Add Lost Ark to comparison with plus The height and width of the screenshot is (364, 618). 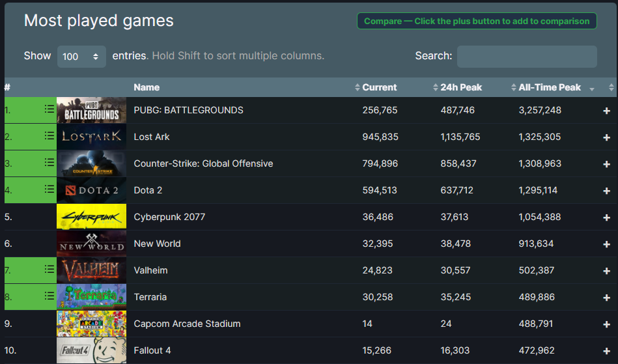(x=606, y=137)
